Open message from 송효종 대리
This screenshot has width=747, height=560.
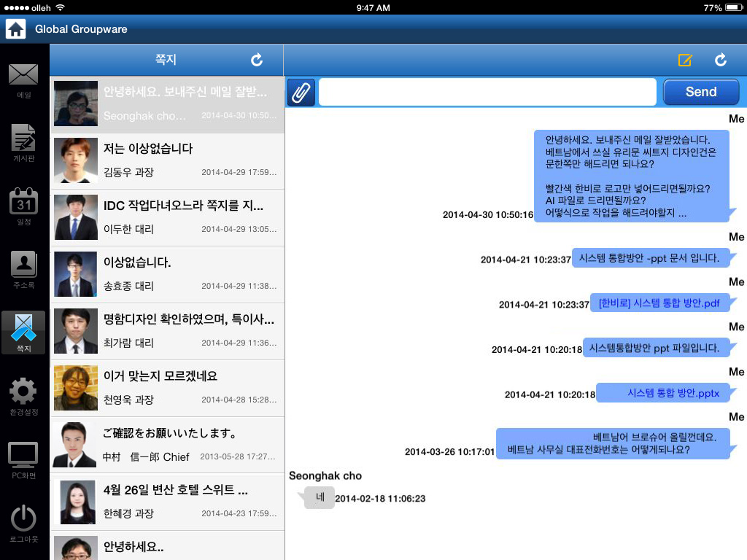(167, 275)
